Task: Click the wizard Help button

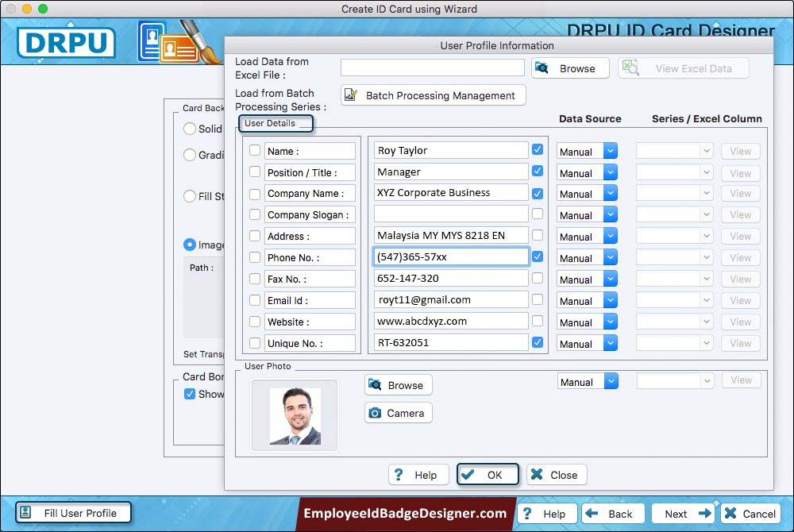Action: 547,514
